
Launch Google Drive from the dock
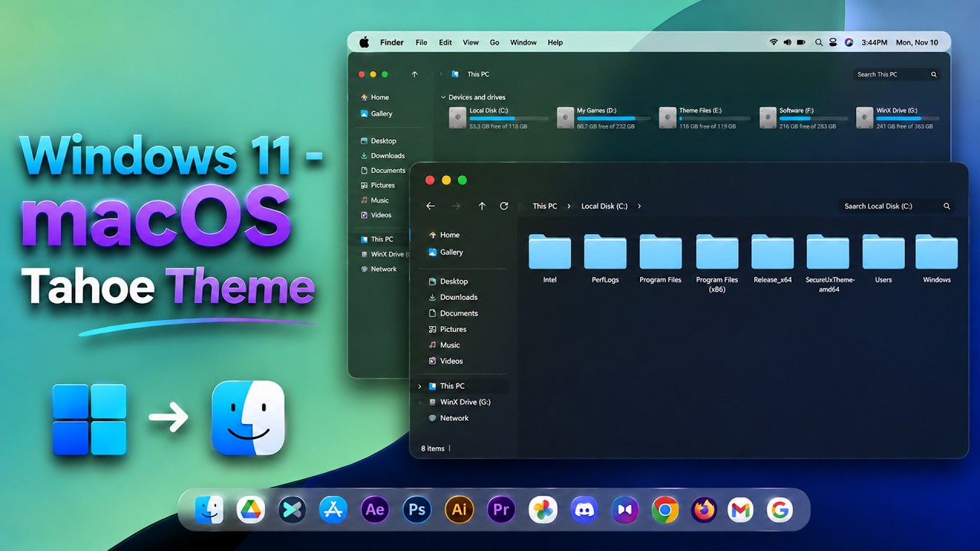pyautogui.click(x=250, y=510)
